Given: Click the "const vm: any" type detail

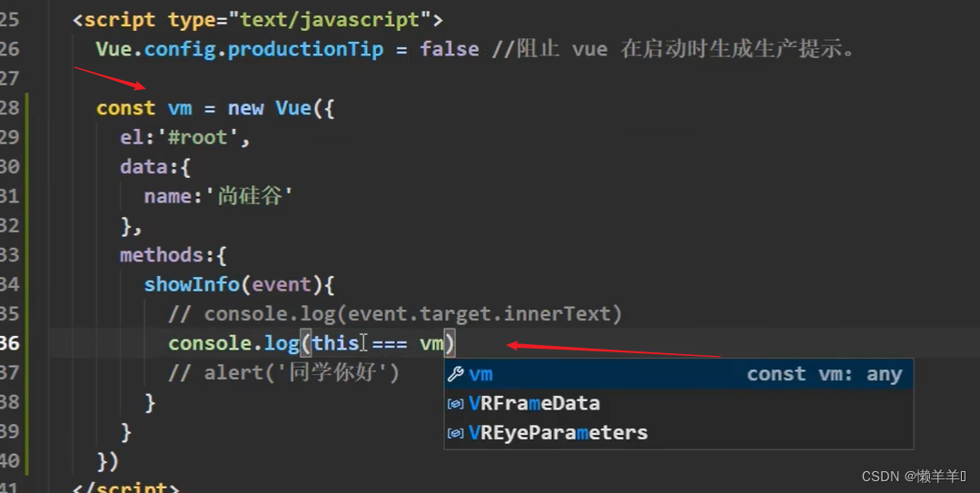Looking at the screenshot, I should [824, 374].
